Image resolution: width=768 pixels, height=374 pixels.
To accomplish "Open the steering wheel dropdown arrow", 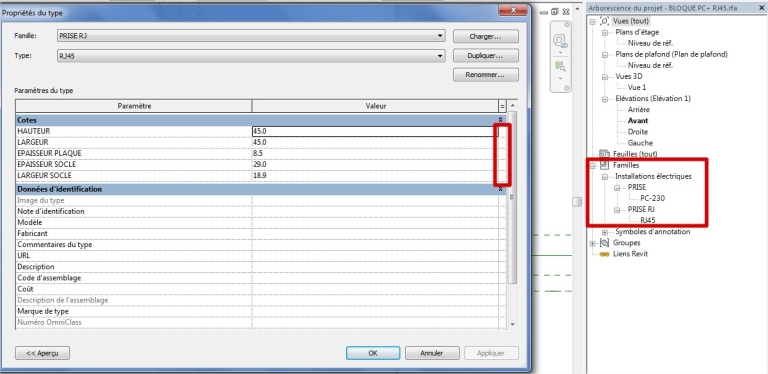I will pos(560,52).
